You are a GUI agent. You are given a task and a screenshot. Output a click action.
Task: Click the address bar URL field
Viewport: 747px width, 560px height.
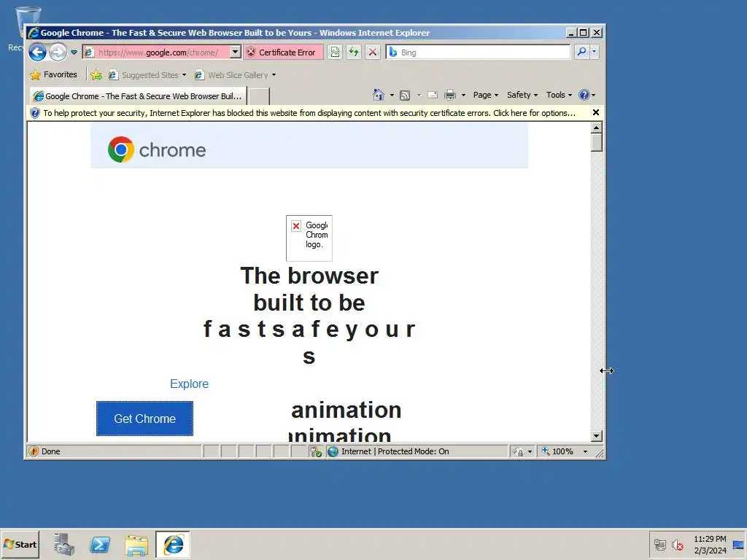point(158,52)
